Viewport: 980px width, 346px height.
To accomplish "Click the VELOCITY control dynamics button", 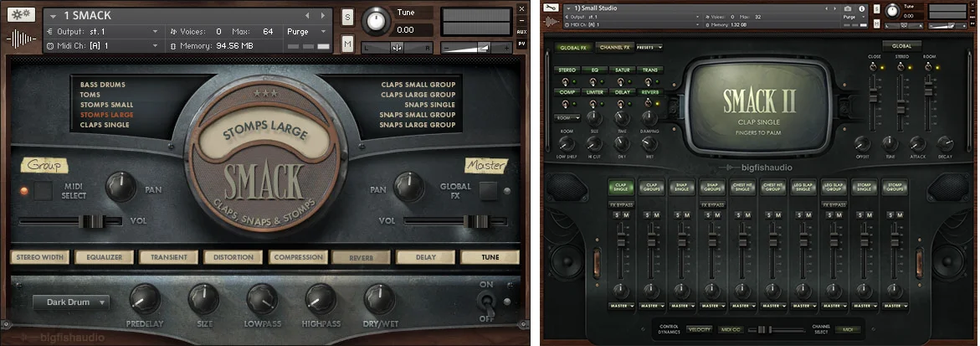I will pyautogui.click(x=699, y=329).
